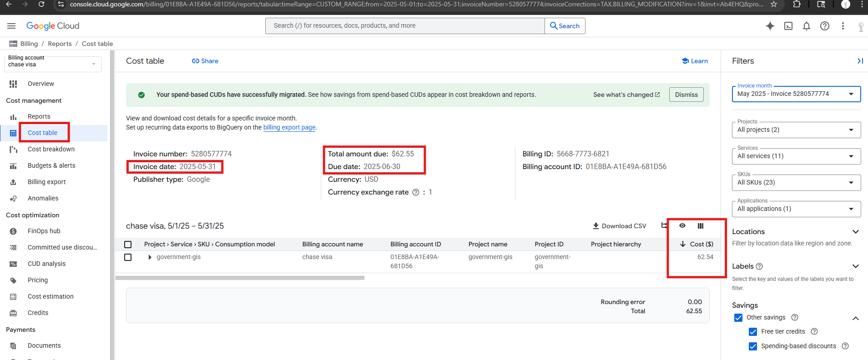The image size is (868, 360).
Task: Dismiss the CUD migration banner
Action: [x=686, y=95]
